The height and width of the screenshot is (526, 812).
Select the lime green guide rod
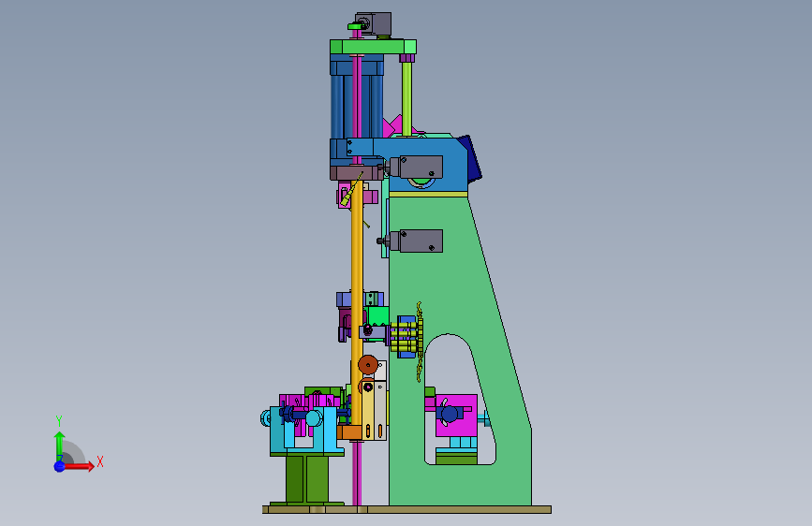pyautogui.click(x=407, y=98)
